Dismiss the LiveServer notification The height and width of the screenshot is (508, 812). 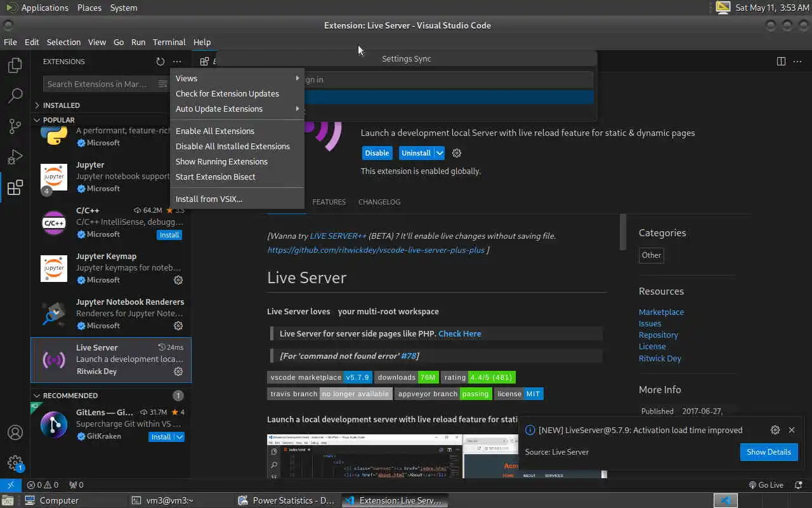click(x=792, y=430)
